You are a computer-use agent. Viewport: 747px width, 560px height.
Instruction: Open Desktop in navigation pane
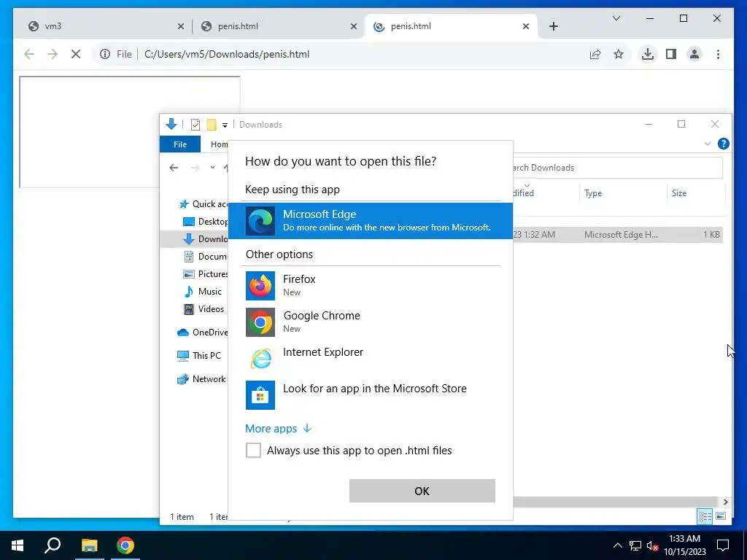click(x=205, y=222)
